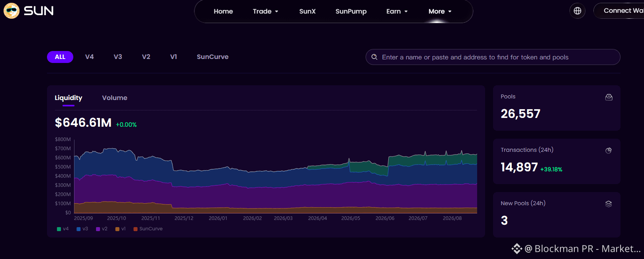Toggle the v2 legend entry
This screenshot has height=259, width=644.
coord(102,229)
